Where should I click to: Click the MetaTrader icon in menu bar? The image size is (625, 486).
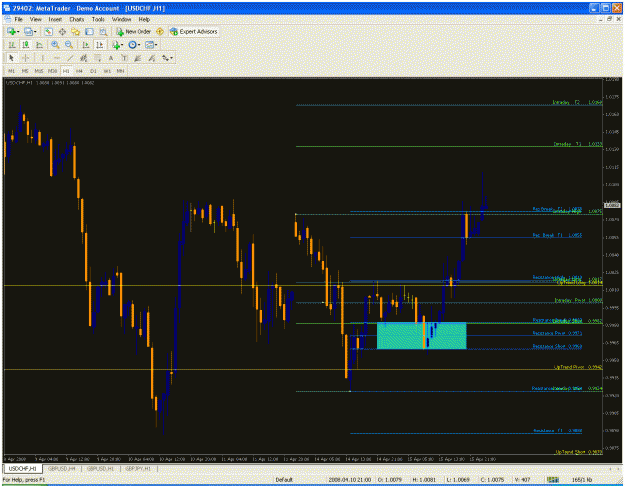coord(8,19)
